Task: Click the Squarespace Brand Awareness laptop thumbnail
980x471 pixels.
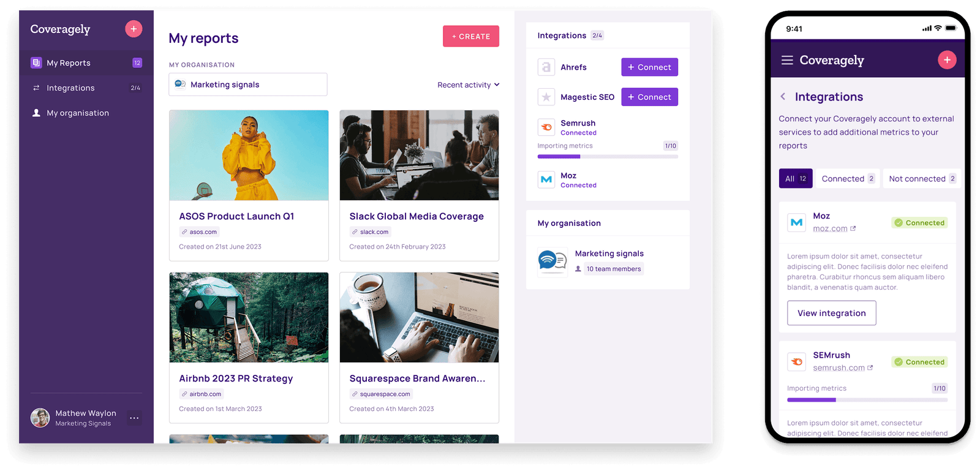Action: [x=419, y=317]
